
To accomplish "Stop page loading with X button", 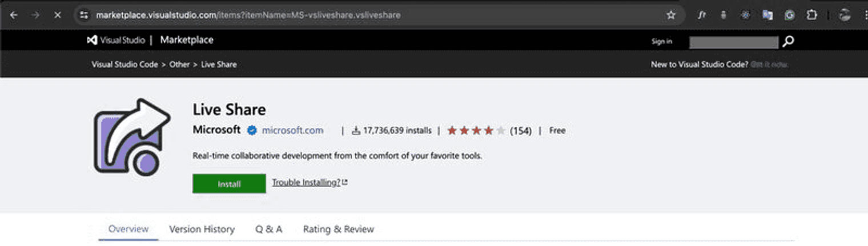I will (x=57, y=15).
